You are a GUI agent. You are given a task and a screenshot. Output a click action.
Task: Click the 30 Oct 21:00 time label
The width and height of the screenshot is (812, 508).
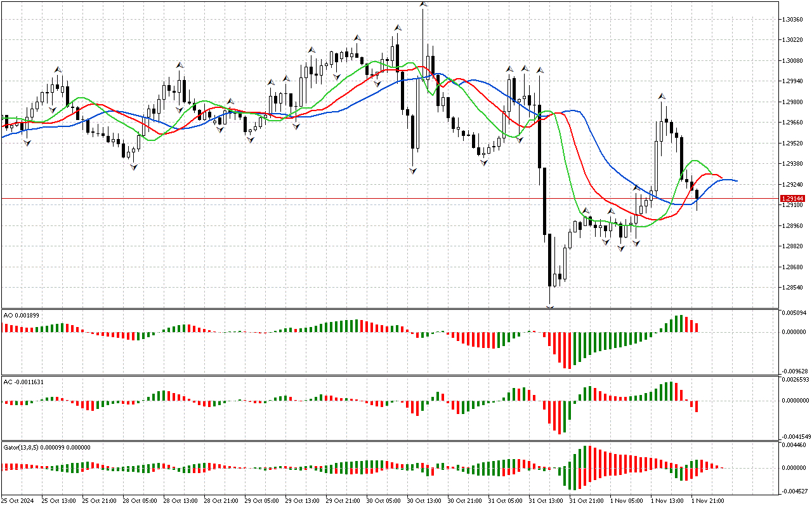tap(464, 500)
